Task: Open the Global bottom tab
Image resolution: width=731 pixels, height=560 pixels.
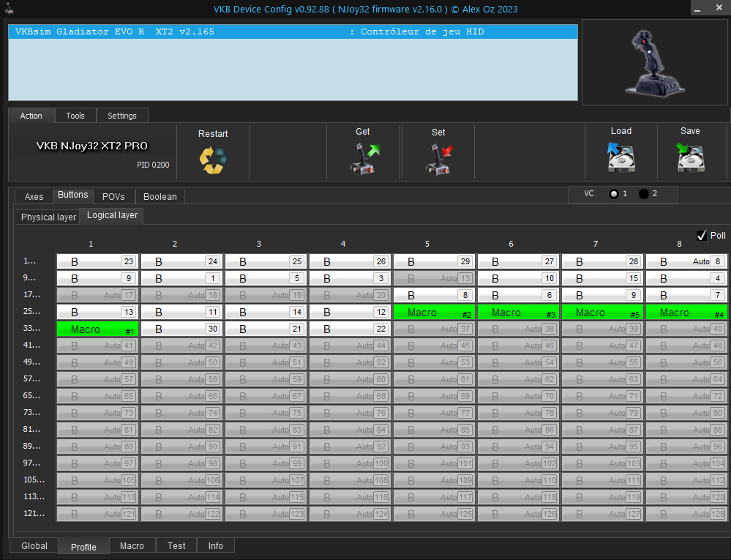Action: pos(34,546)
